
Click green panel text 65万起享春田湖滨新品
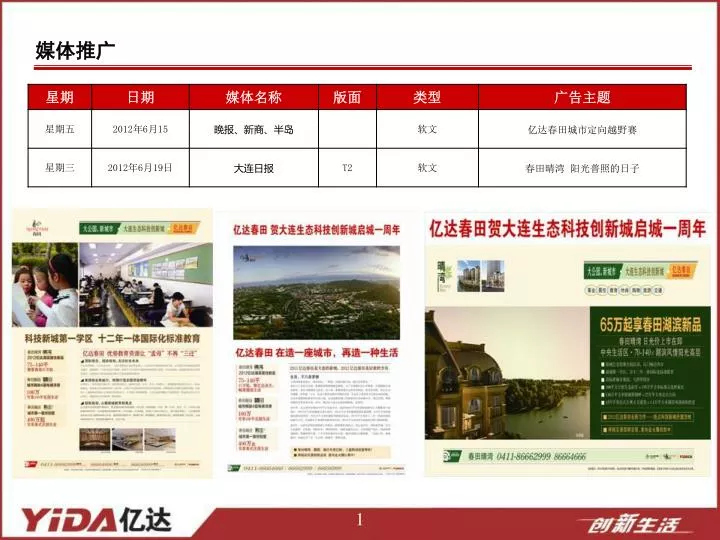click(650, 324)
